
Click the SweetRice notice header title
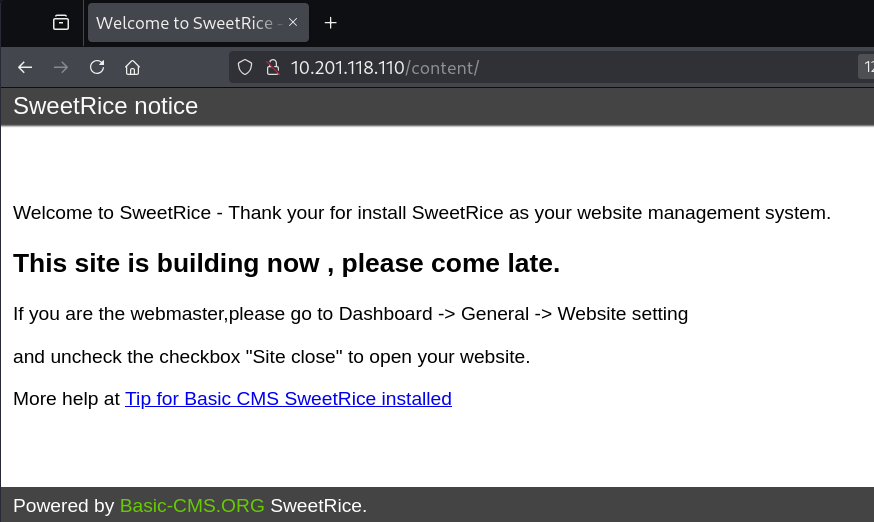[105, 106]
